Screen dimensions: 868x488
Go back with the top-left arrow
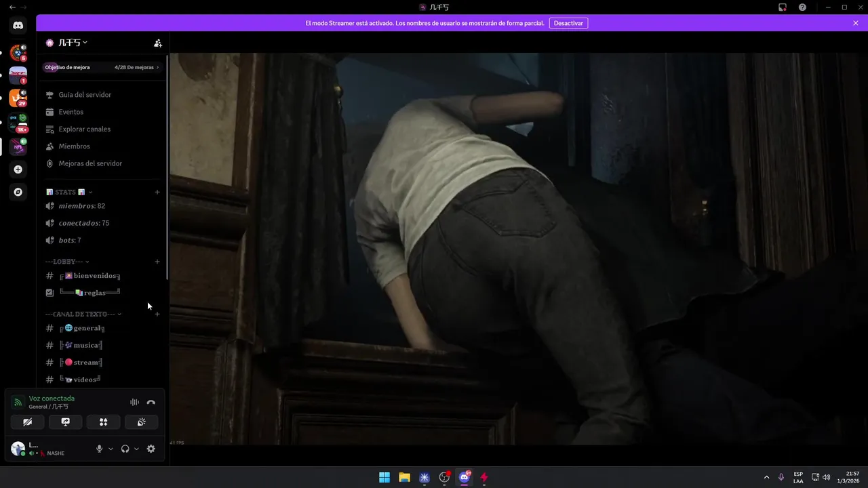[12, 7]
